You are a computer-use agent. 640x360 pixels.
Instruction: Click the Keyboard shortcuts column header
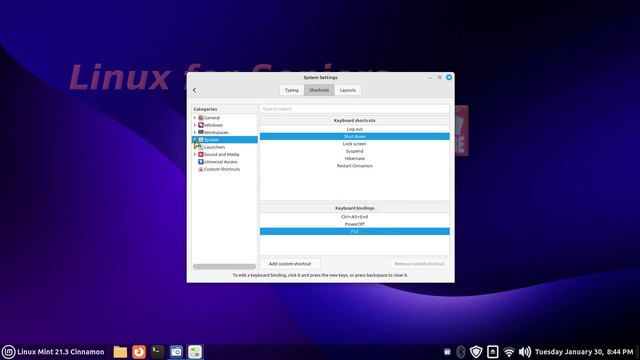[x=355, y=120]
